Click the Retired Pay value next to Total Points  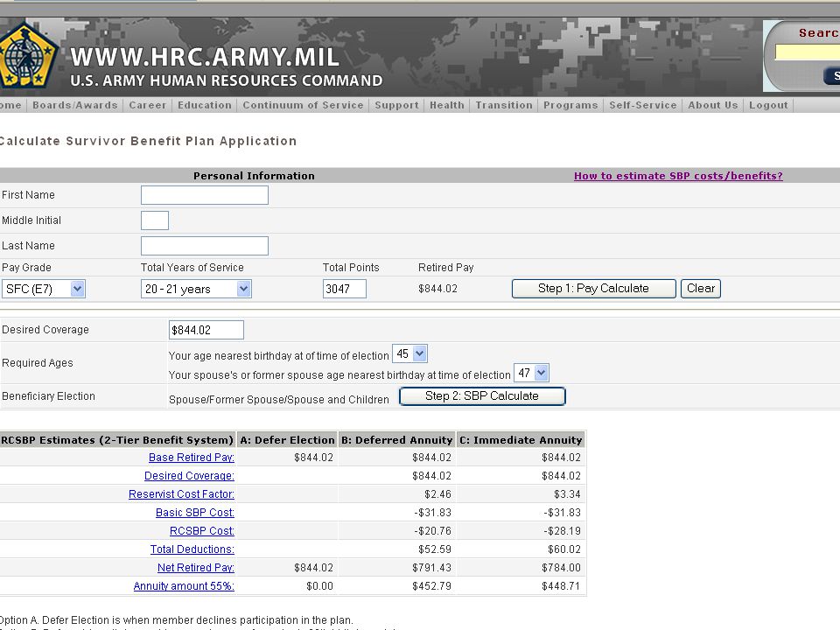point(437,288)
